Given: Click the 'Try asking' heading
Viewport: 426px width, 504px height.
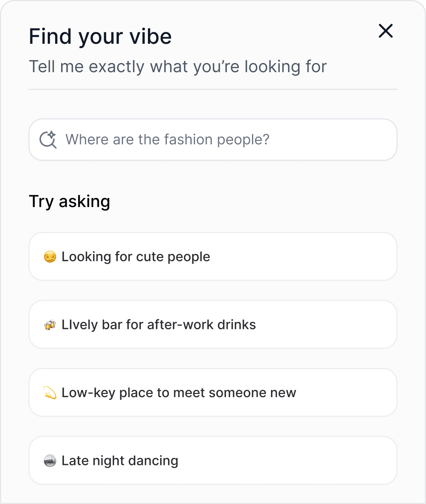Looking at the screenshot, I should [69, 202].
